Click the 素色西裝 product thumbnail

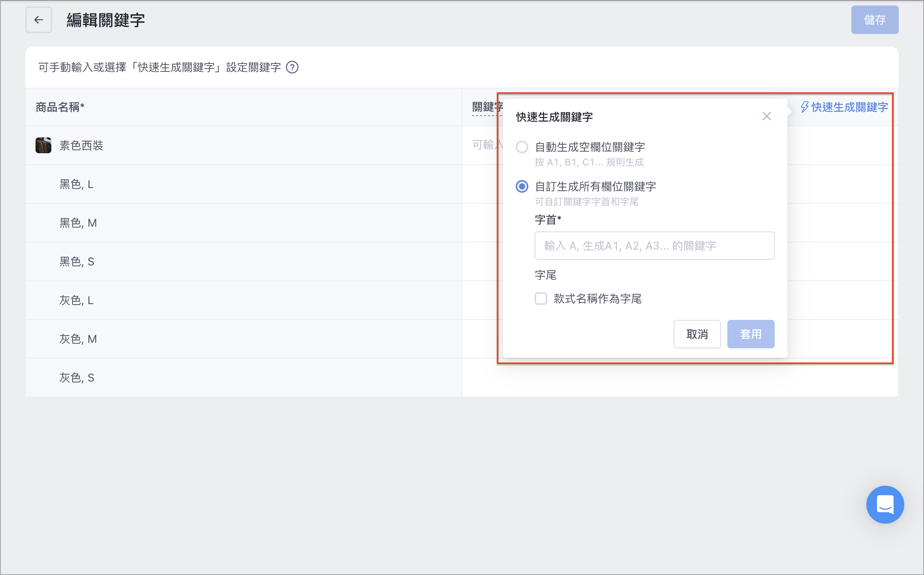click(x=43, y=145)
